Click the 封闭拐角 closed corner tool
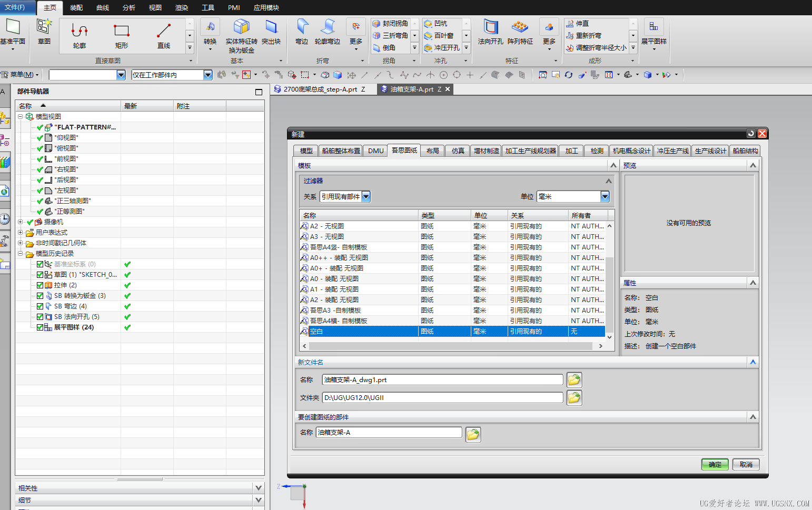812x510 pixels. pyautogui.click(x=390, y=24)
